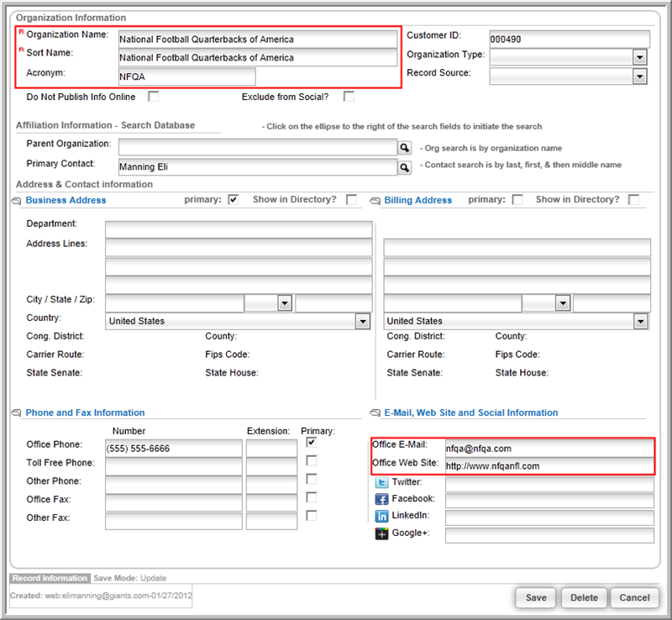The width and height of the screenshot is (672, 620).
Task: Check Exclude from Social checkbox
Action: (349, 97)
